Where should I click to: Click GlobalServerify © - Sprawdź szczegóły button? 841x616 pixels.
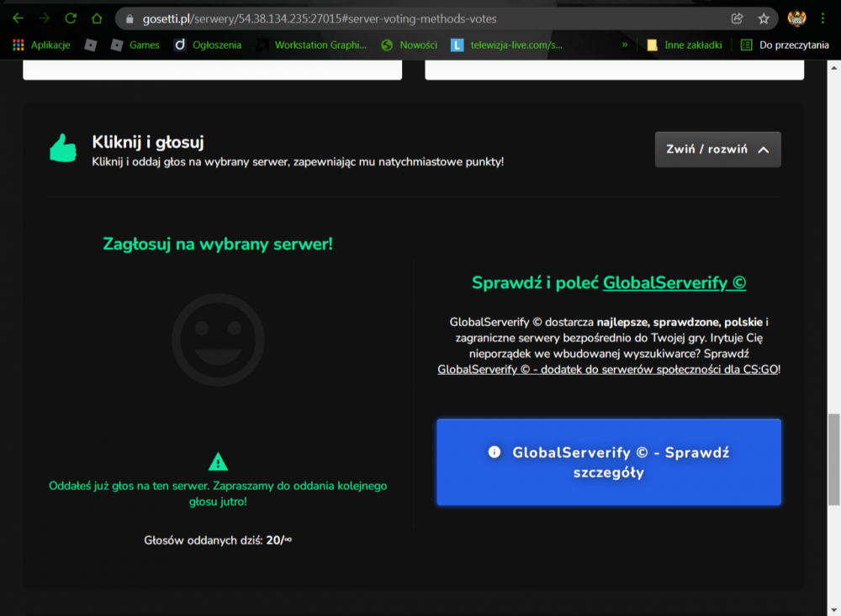click(x=609, y=462)
